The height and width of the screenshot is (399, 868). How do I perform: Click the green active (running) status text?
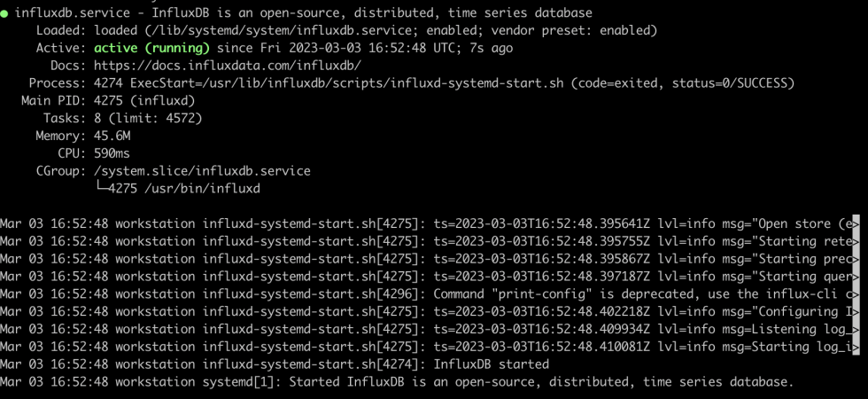pos(151,48)
